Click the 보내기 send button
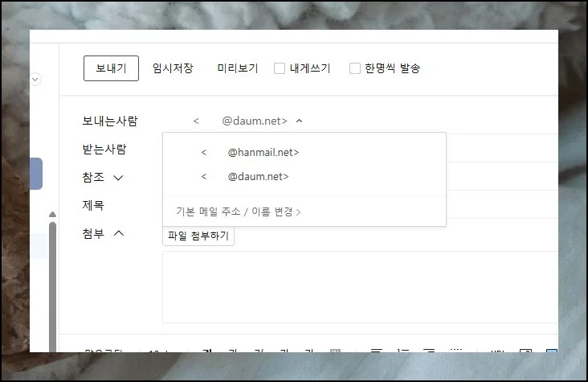The width and height of the screenshot is (588, 382). click(x=111, y=68)
